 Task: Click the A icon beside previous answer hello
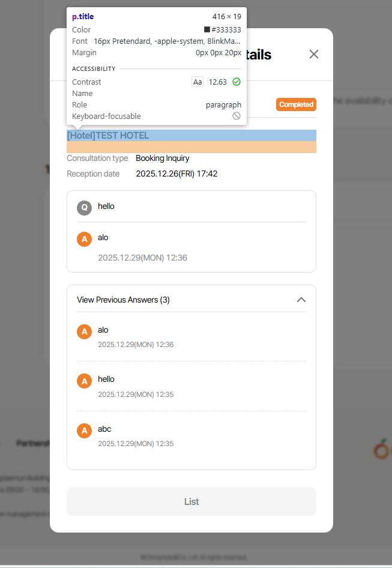coord(84,381)
